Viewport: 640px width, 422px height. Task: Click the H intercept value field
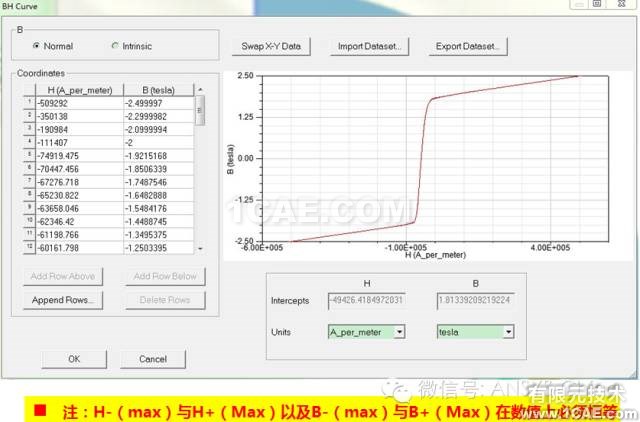[x=367, y=300]
